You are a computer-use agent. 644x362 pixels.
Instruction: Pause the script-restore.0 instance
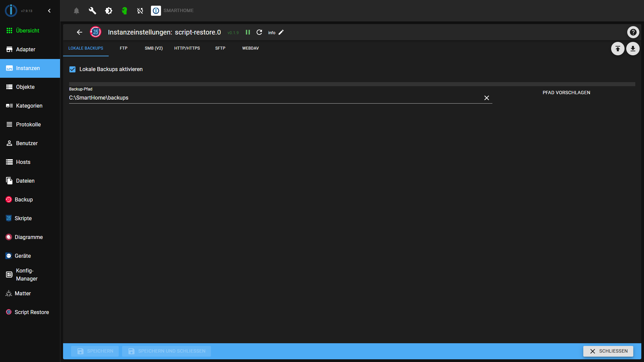tap(248, 32)
